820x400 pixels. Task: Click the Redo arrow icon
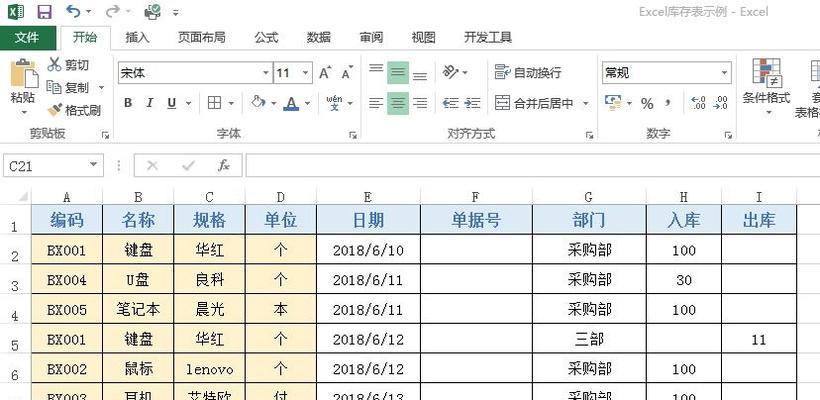tap(112, 12)
